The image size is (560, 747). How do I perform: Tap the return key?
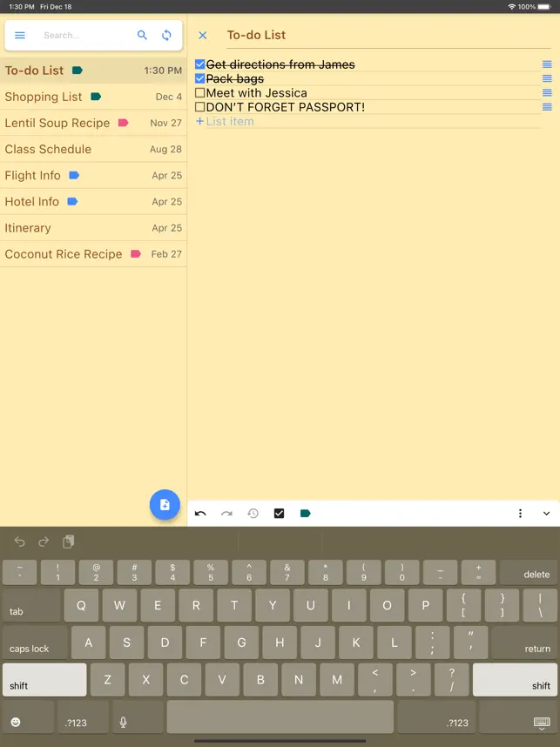coord(524,643)
